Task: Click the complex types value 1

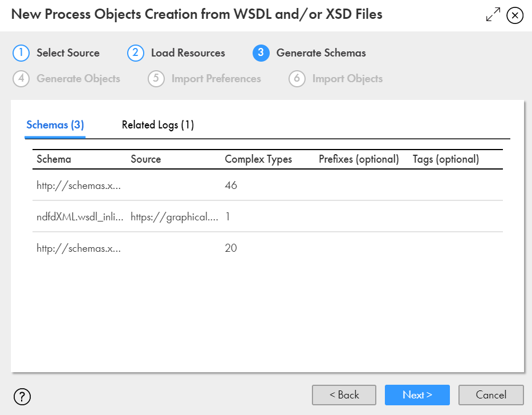Action: 228,217
